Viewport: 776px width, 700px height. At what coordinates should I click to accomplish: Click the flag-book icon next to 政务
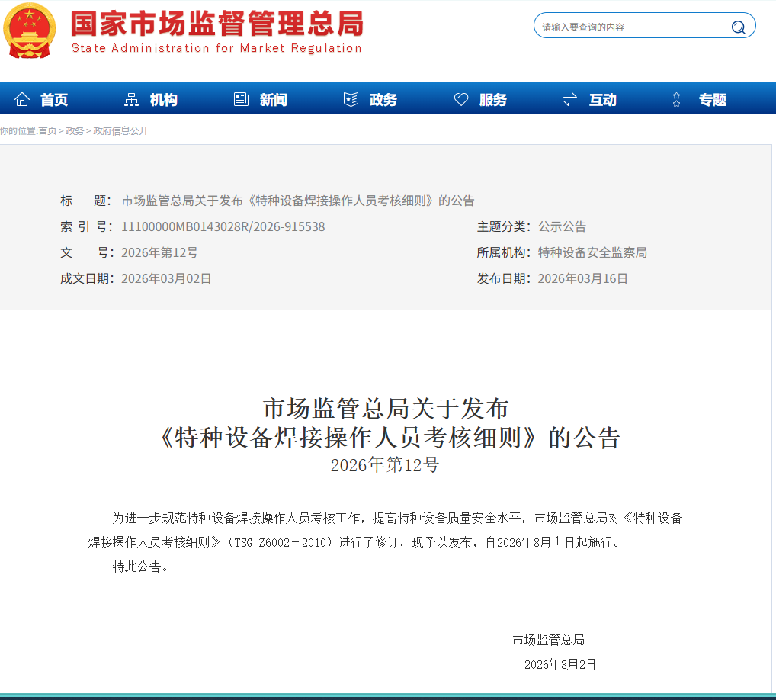(x=351, y=98)
